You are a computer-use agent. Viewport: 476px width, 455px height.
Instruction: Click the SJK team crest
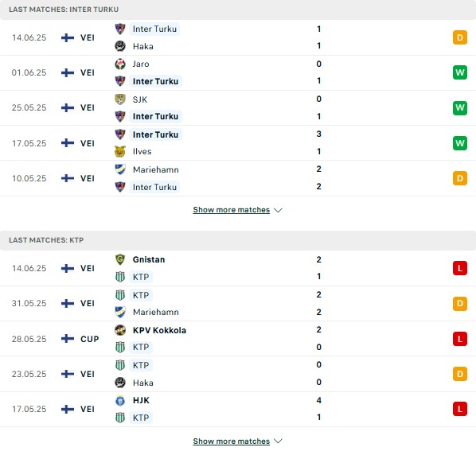tap(120, 99)
